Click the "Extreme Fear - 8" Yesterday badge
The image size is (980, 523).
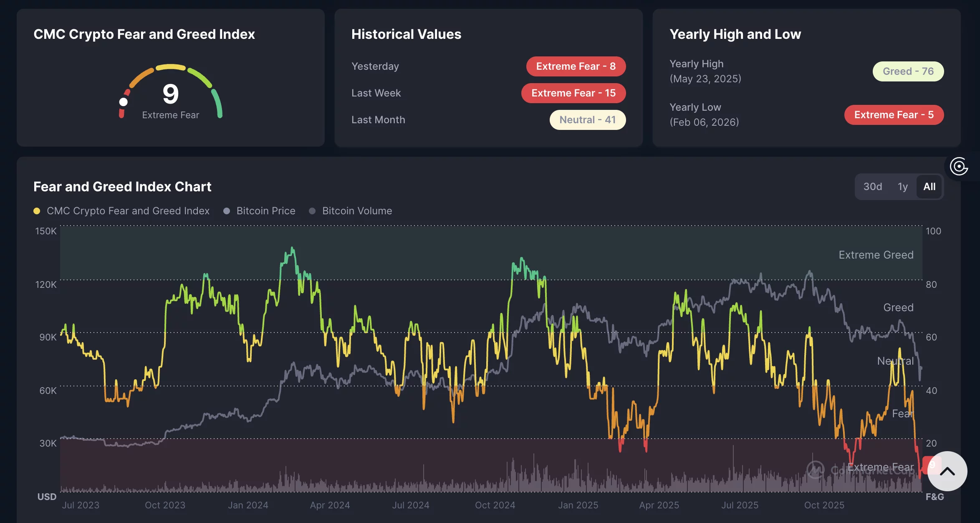click(576, 66)
